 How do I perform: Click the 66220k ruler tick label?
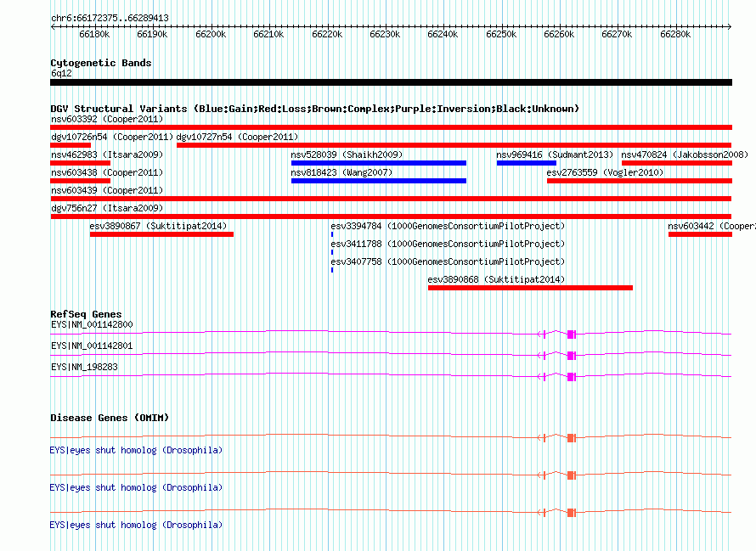click(x=327, y=34)
